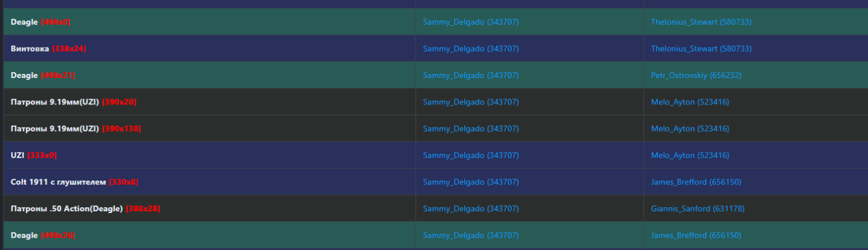Click the red [498x26] tag beside Deagle
This screenshot has height=250, width=868.
tap(58, 235)
